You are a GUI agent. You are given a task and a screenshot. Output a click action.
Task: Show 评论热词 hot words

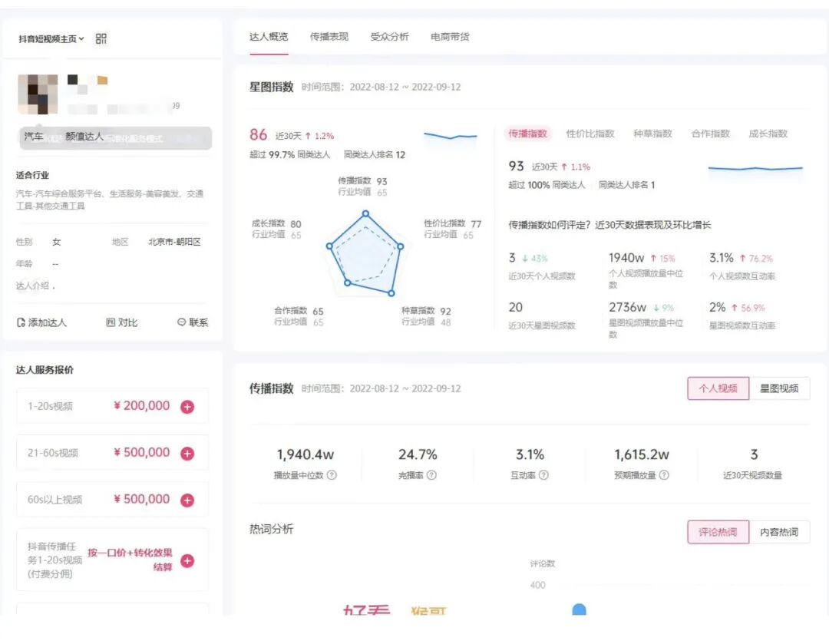click(718, 532)
